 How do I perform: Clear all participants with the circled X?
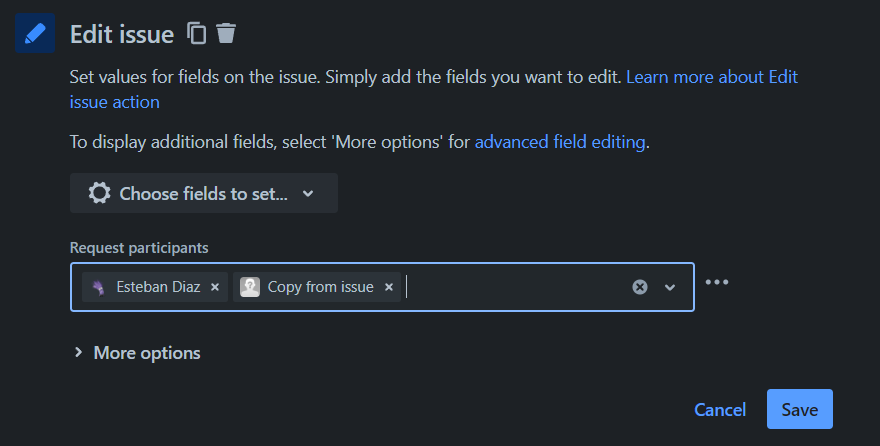[640, 287]
